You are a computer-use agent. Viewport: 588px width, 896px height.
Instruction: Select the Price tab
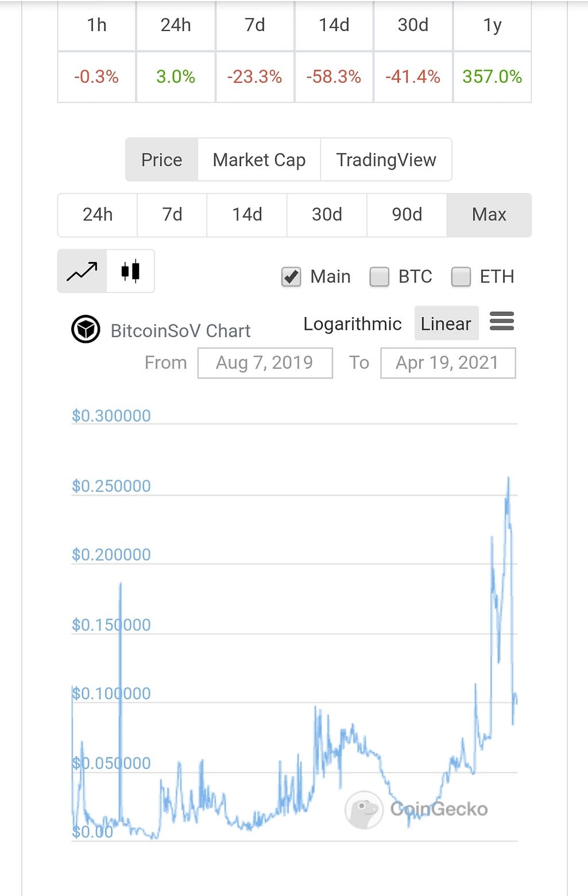coord(162,160)
